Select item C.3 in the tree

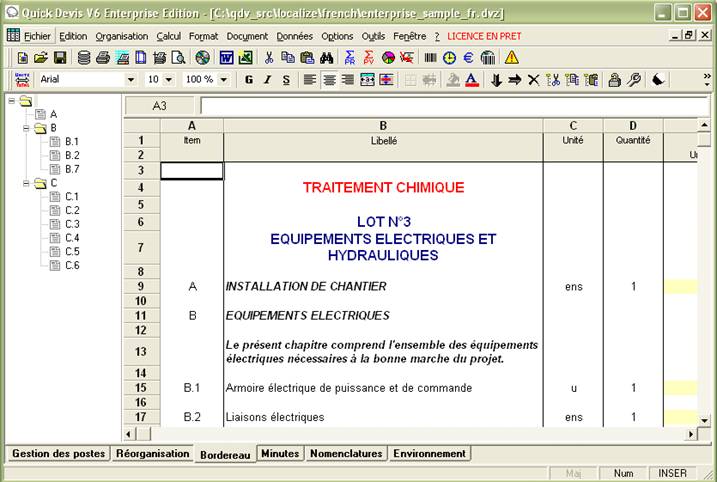[x=72, y=224]
